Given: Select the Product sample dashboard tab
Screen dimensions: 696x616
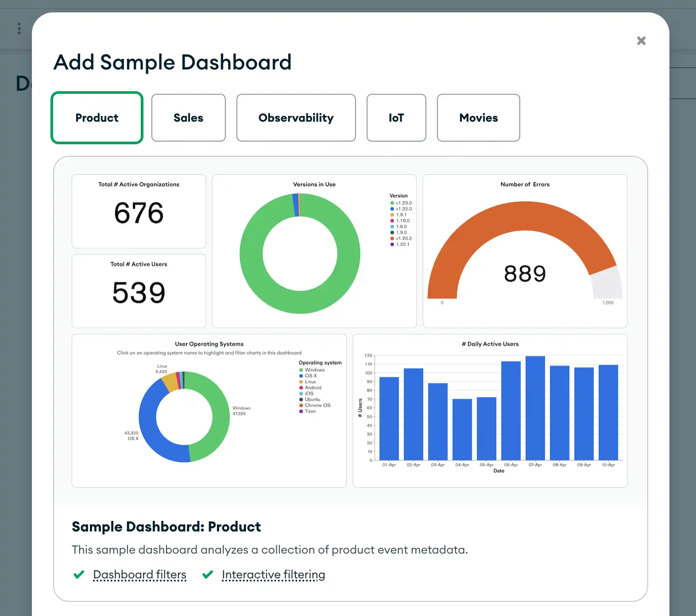Looking at the screenshot, I should (97, 118).
